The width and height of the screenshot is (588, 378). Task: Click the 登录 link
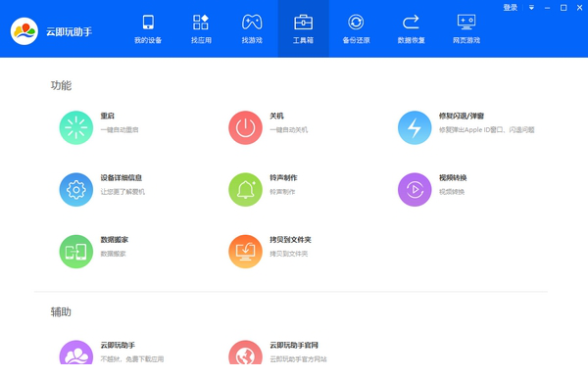coord(511,8)
